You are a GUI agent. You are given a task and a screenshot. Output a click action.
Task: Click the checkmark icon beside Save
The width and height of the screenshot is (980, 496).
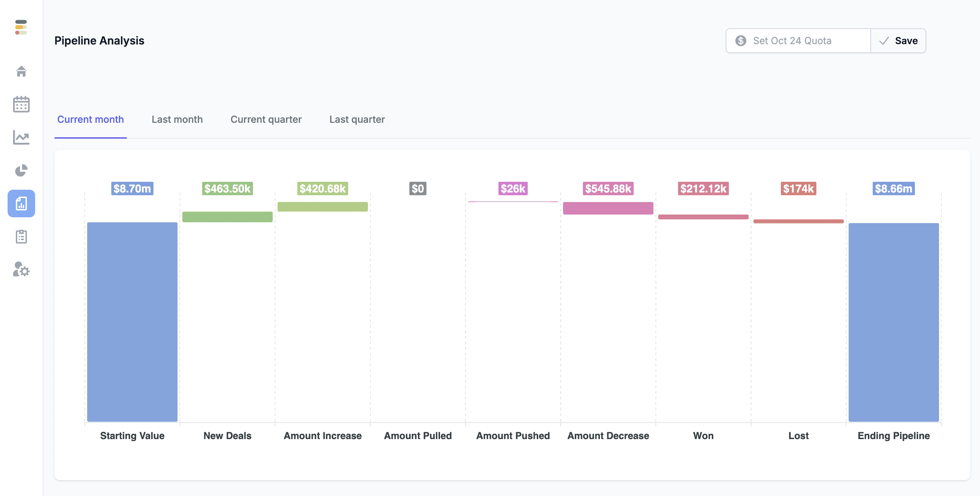[884, 41]
